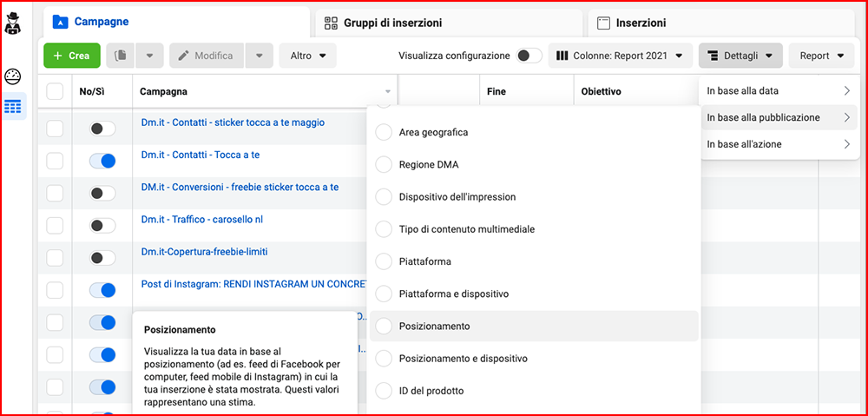Switch to the Inserzioni tab
Image resolution: width=868 pixels, height=416 pixels.
point(641,23)
